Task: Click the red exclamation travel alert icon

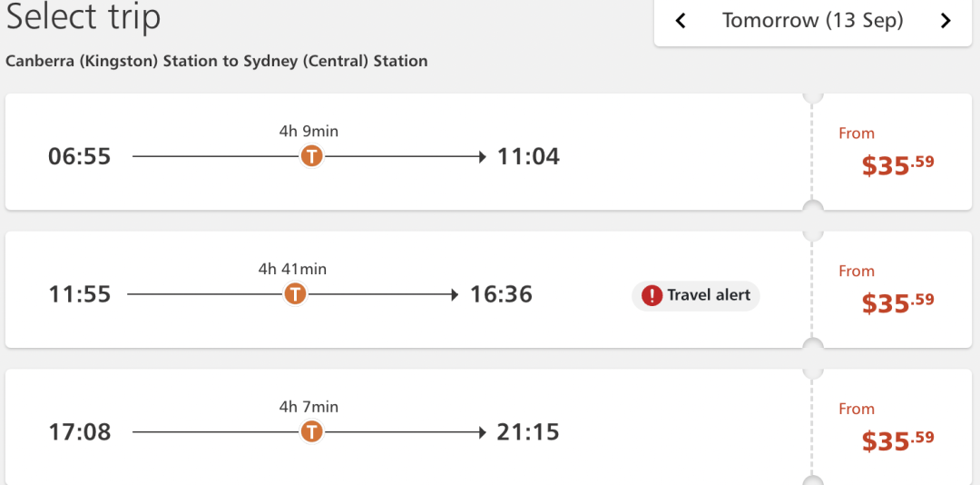Action: click(x=652, y=295)
